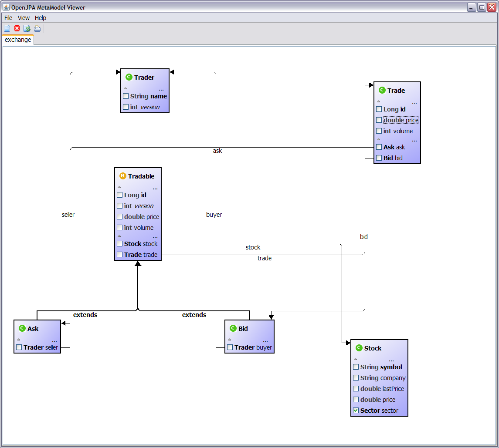Click the green class icon on Bid
The height and width of the screenshot is (448, 499).
pos(233,328)
